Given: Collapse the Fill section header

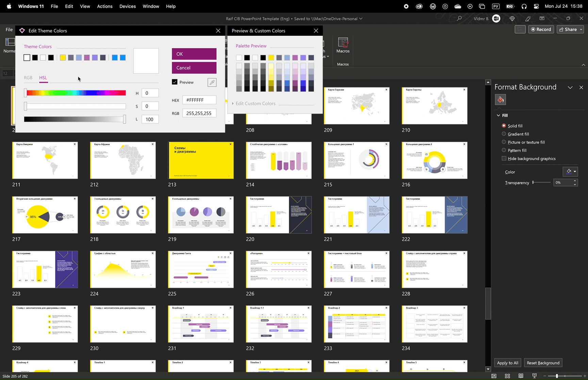Looking at the screenshot, I should coord(499,115).
